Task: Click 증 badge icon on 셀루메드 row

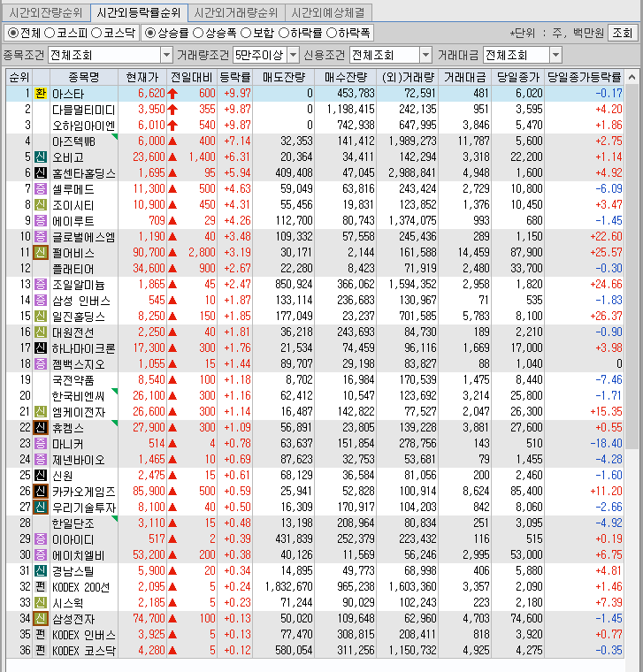Action: pos(41,188)
